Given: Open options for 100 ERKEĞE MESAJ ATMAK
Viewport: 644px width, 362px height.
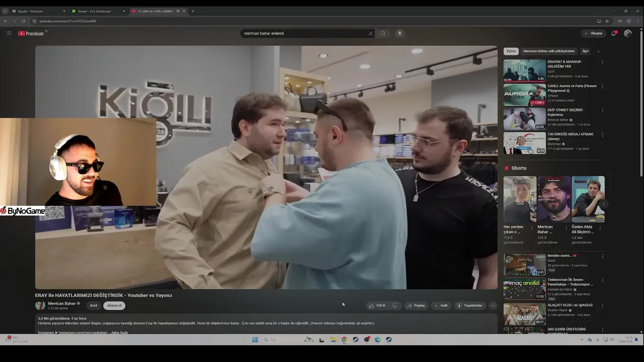Looking at the screenshot, I should pyautogui.click(x=602, y=135).
